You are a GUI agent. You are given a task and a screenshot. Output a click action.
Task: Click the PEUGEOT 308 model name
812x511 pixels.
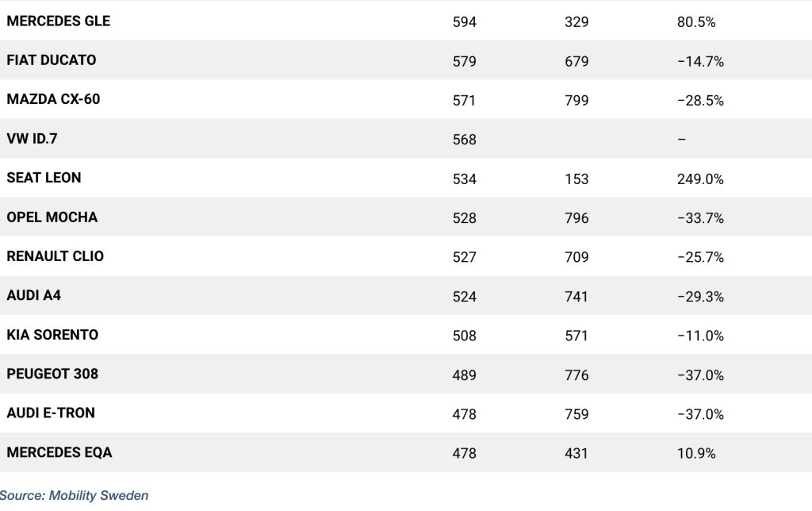click(x=52, y=374)
